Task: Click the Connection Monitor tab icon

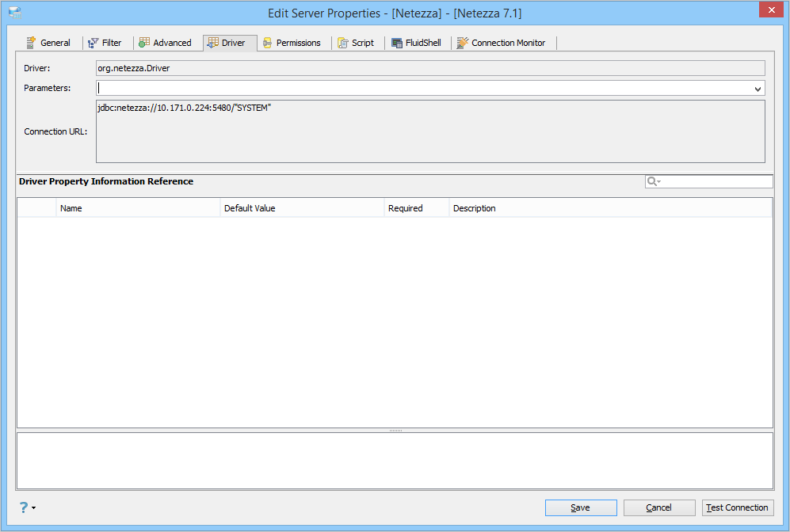Action: pyautogui.click(x=463, y=43)
